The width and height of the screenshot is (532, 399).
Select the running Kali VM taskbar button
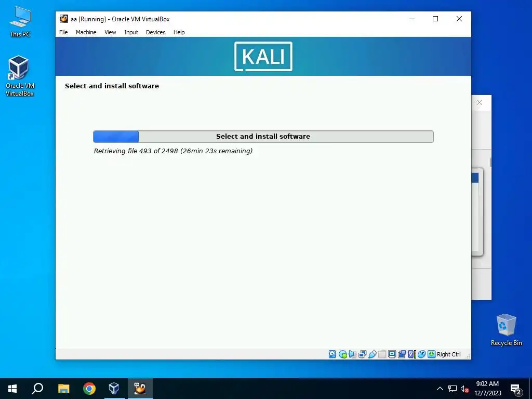point(140,389)
